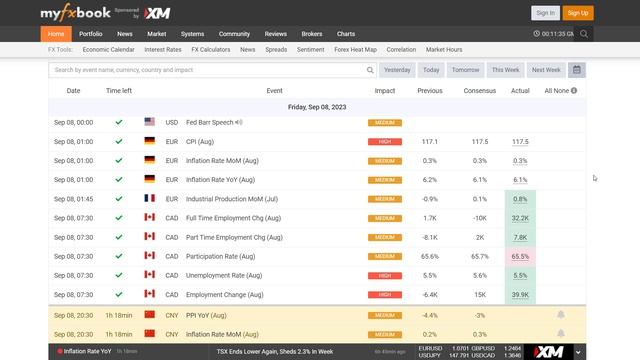Click the Canadian flag on the Unemployment Rate row
This screenshot has height=360, width=640.
coord(149,275)
